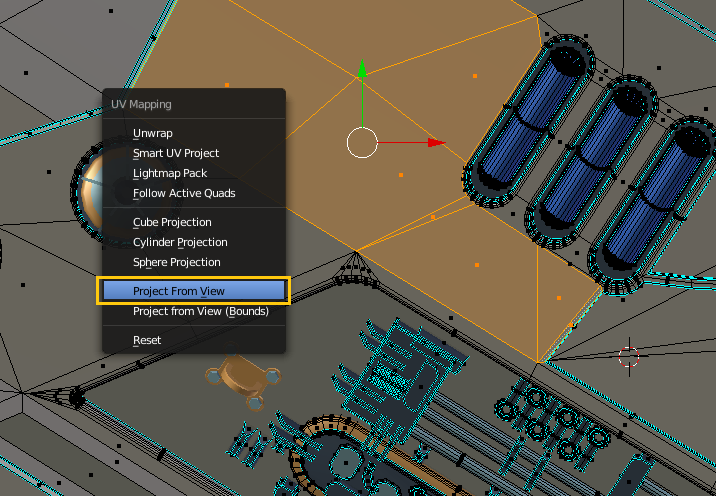Image resolution: width=716 pixels, height=496 pixels.
Task: Select Cube Projection
Action: [194, 222]
